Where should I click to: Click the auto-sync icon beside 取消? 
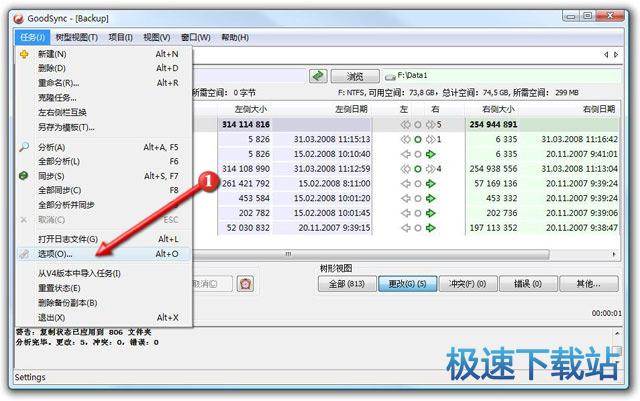(246, 283)
